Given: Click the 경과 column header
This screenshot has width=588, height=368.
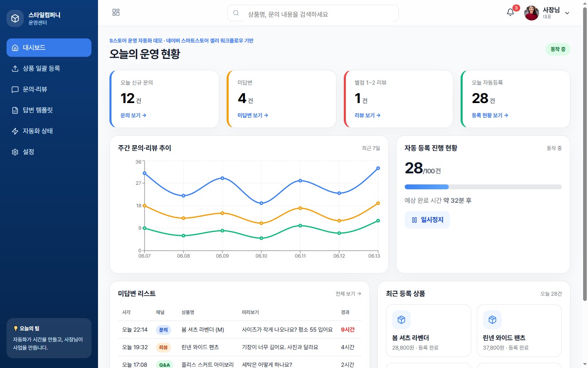Looking at the screenshot, I should click(345, 312).
